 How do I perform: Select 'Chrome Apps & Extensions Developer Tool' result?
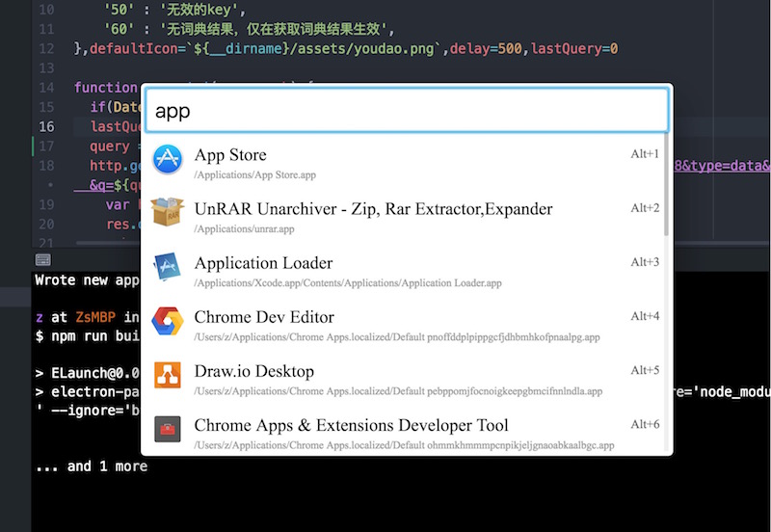pyautogui.click(x=351, y=425)
